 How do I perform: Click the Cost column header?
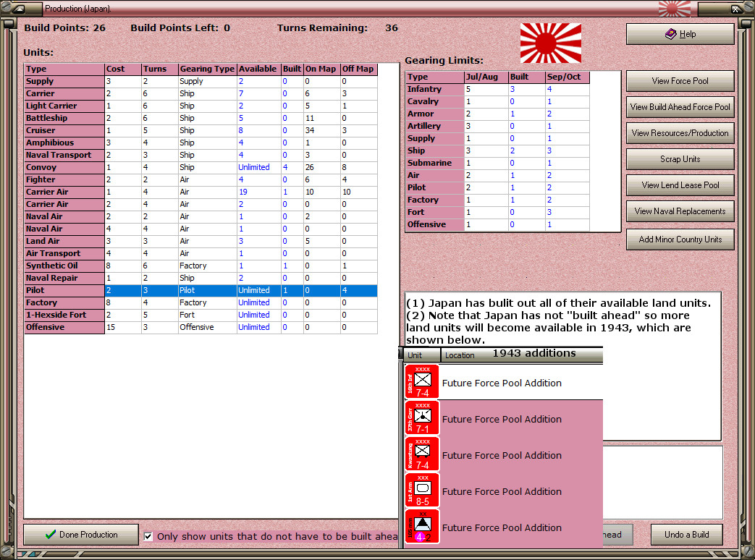[x=123, y=69]
